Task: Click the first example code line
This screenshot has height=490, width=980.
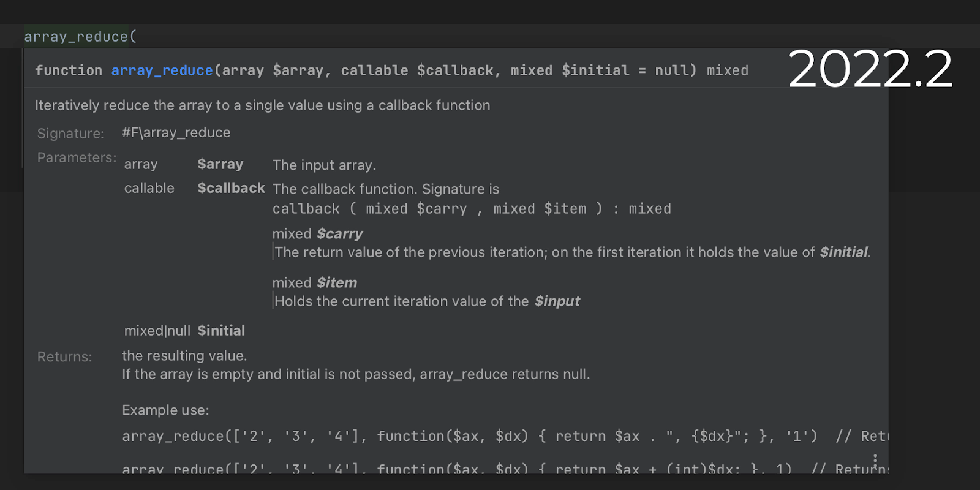Action: 469,436
